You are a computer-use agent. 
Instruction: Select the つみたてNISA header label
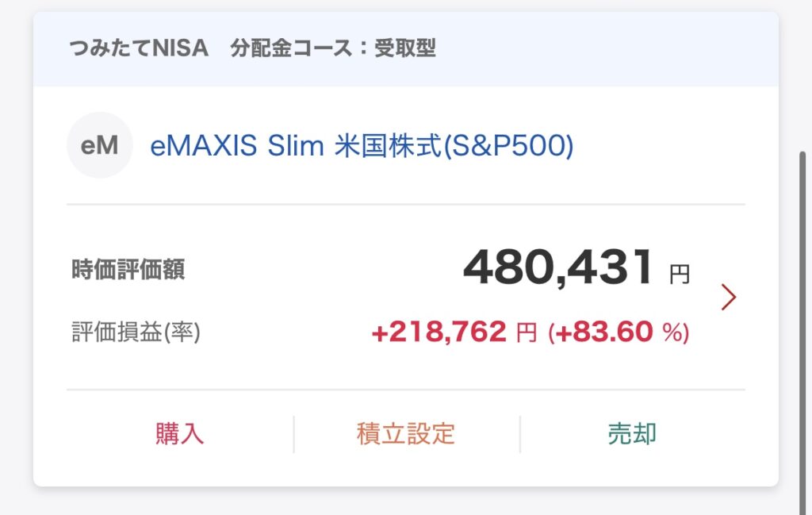tap(139, 48)
